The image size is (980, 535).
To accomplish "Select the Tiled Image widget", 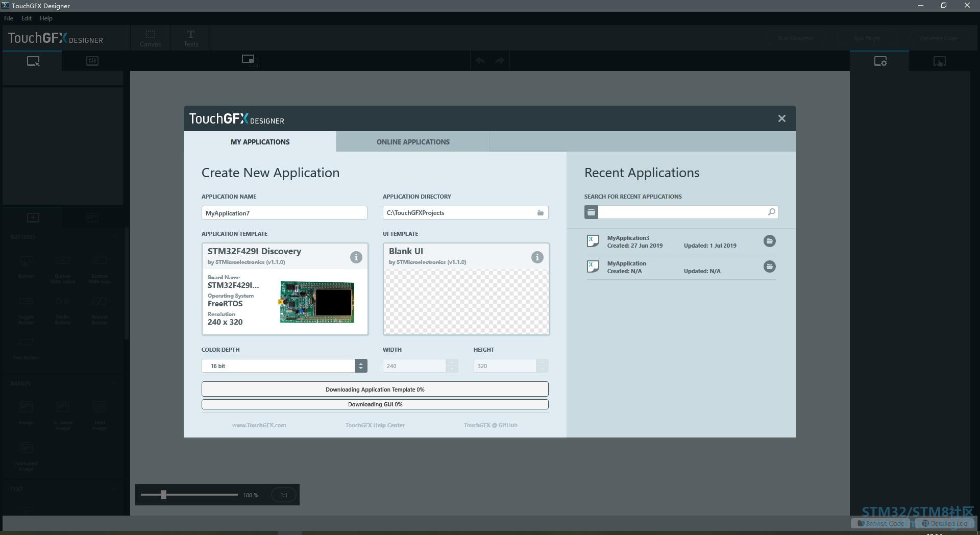I will [100, 416].
